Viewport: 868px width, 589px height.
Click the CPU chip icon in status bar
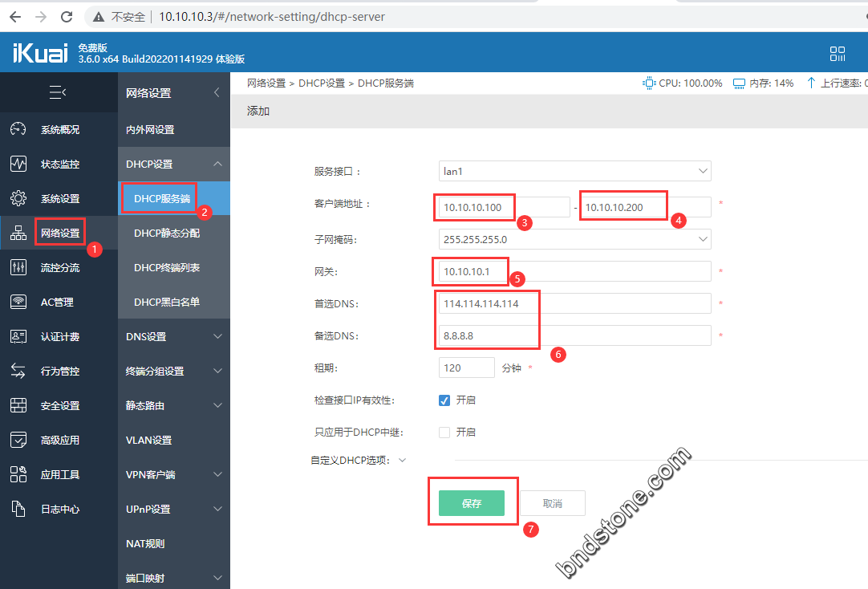[648, 83]
